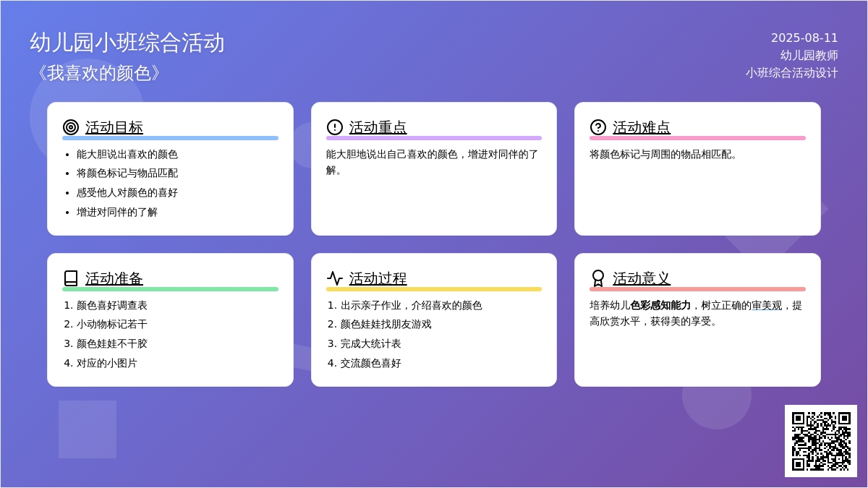868x488 pixels.
Task: Open the 活动难点 heading link
Action: 642,127
